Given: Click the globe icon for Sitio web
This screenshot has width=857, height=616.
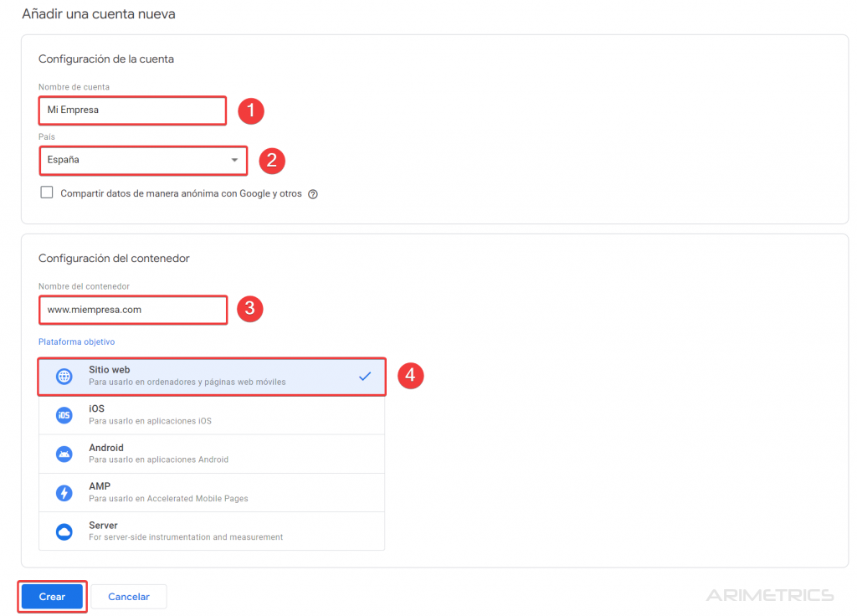Looking at the screenshot, I should click(x=64, y=377).
